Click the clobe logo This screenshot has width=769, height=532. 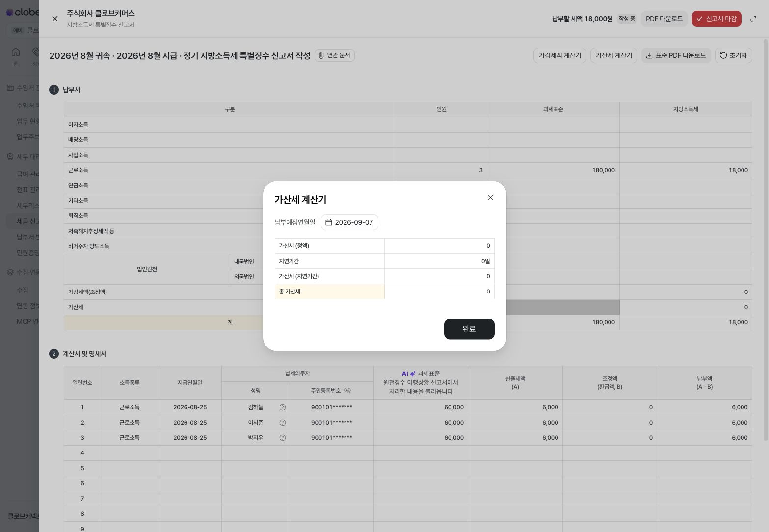click(x=22, y=12)
